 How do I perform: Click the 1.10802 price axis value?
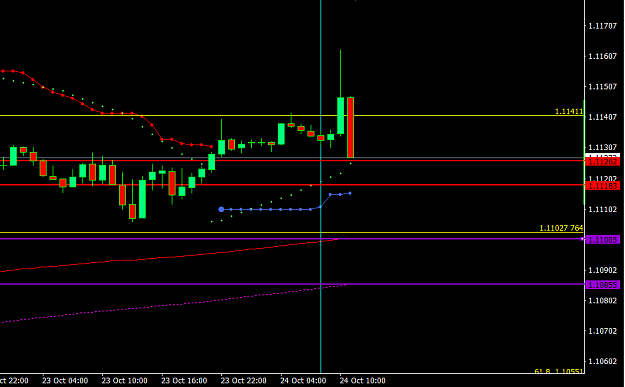pyautogui.click(x=603, y=301)
